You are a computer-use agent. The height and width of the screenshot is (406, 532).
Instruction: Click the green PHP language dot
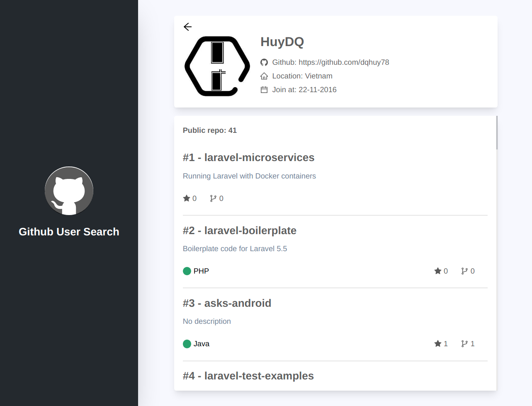[187, 271]
